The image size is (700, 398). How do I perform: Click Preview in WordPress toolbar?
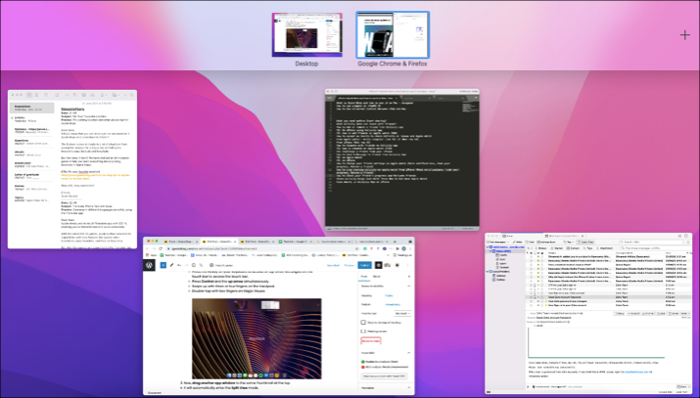(349, 265)
